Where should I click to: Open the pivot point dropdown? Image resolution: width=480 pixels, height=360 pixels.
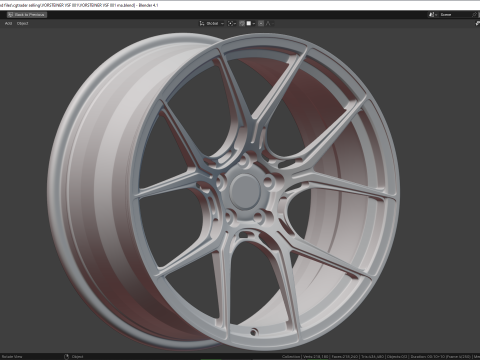232,23
